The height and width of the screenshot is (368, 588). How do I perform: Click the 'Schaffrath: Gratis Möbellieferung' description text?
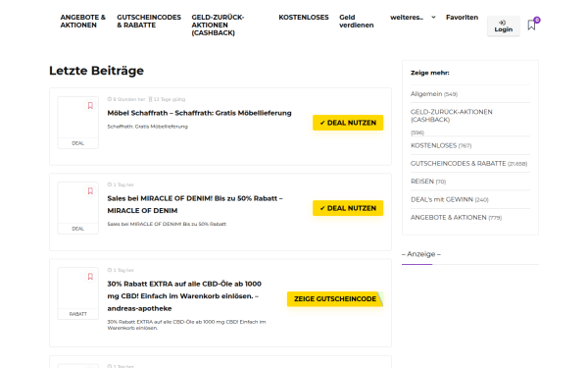[147, 127]
